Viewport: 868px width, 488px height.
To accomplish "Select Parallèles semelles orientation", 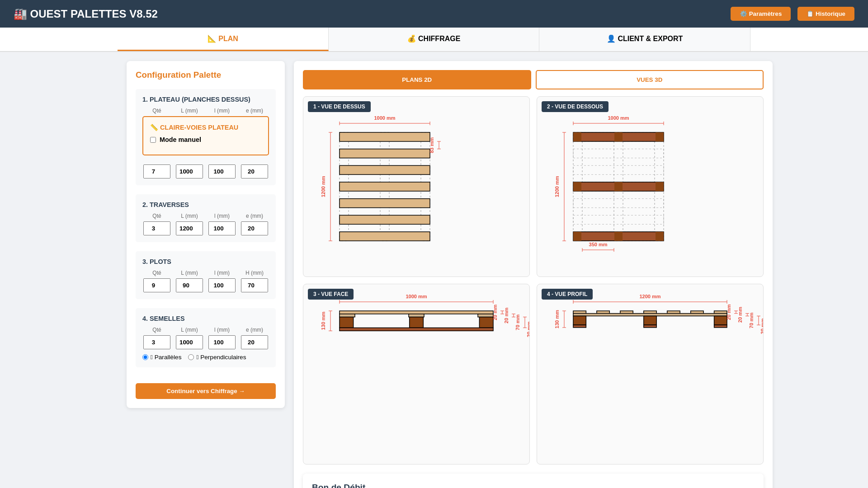I will [146, 357].
